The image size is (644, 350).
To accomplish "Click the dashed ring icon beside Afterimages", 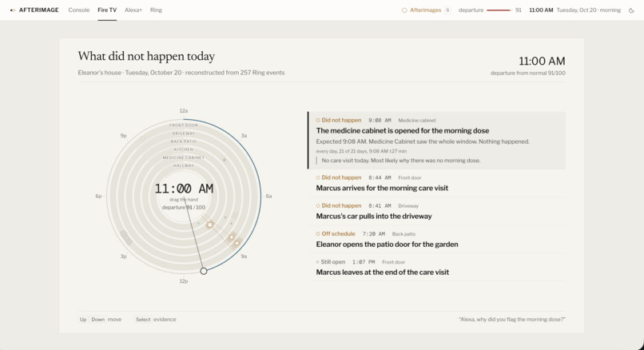I will [404, 10].
